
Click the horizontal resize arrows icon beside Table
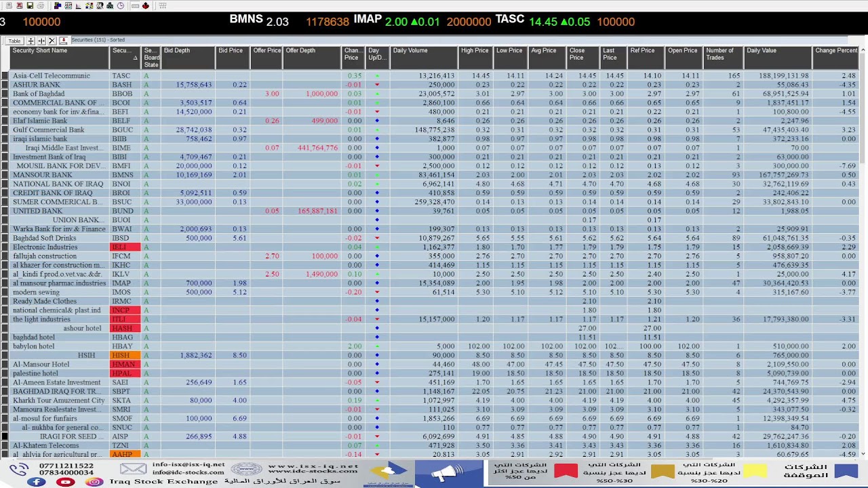41,41
